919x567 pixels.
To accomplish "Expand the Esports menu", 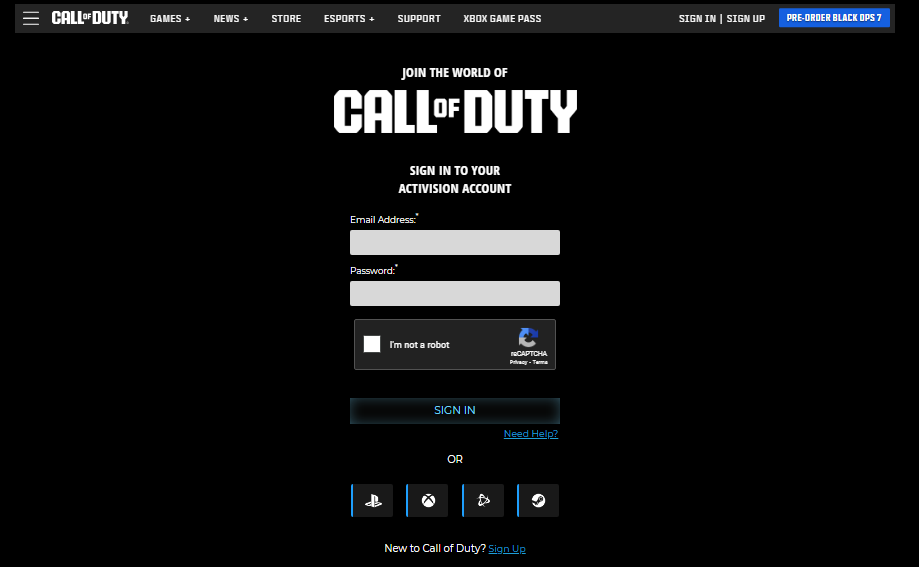I will (x=349, y=19).
